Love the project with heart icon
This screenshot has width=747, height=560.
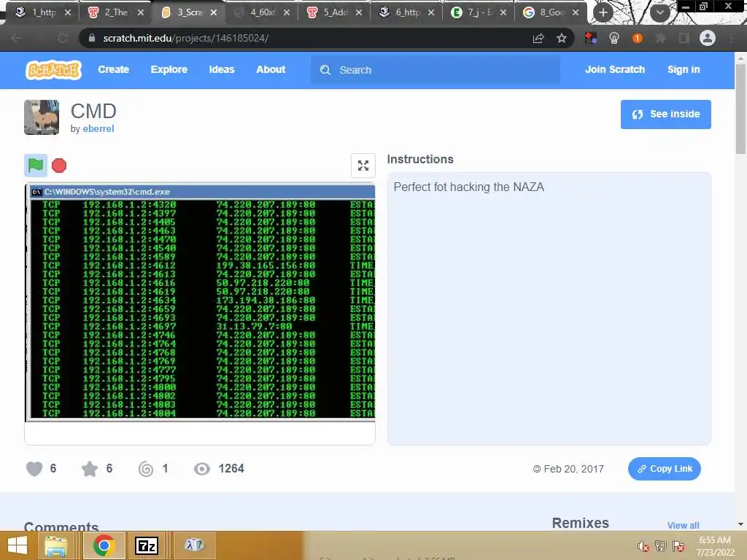tap(34, 469)
